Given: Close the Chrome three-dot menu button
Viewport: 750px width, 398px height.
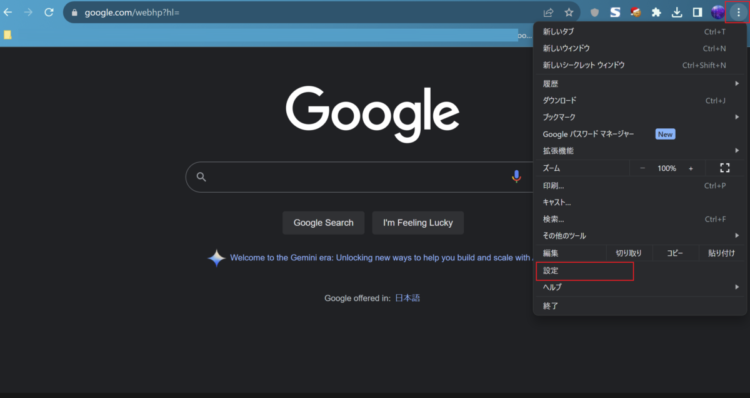Looking at the screenshot, I should click(x=739, y=12).
